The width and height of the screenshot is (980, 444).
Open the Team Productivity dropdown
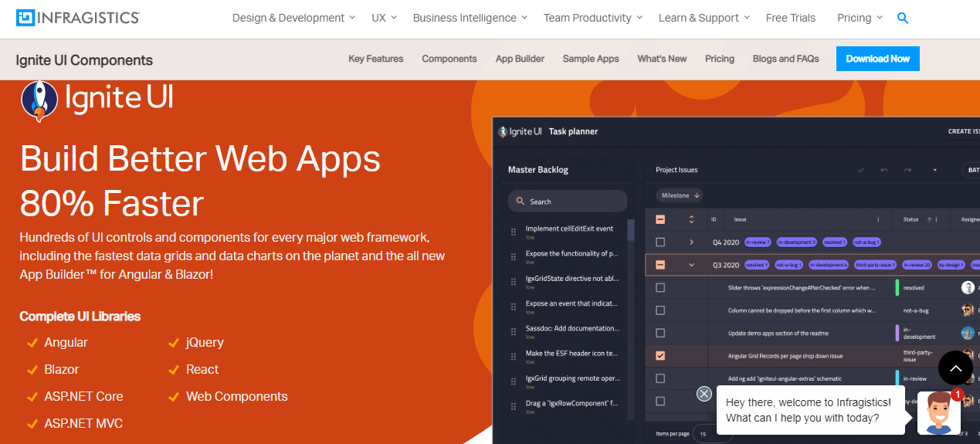(593, 18)
